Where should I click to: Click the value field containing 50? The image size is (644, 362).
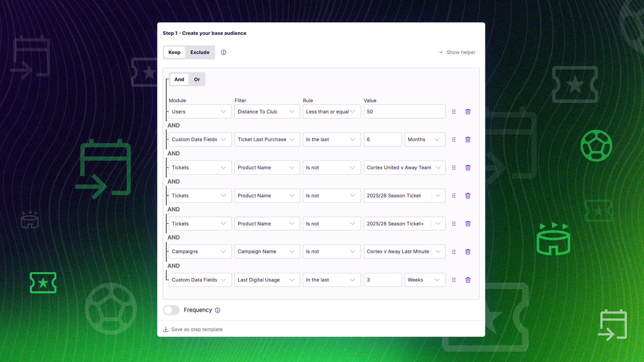tap(404, 112)
